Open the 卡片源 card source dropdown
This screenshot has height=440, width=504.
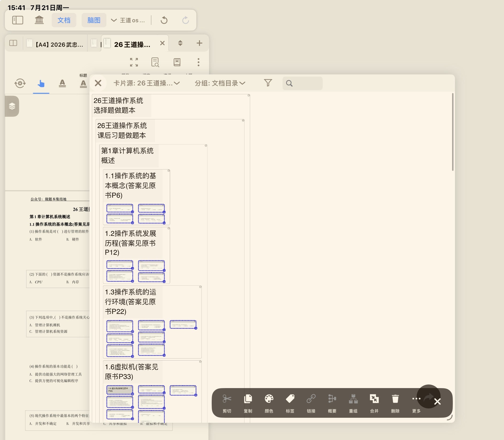click(x=146, y=83)
